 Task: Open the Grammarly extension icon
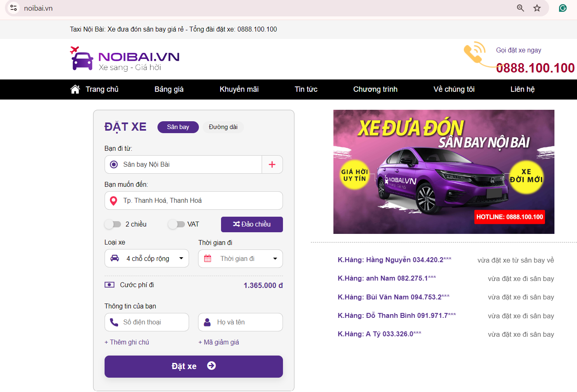(563, 8)
